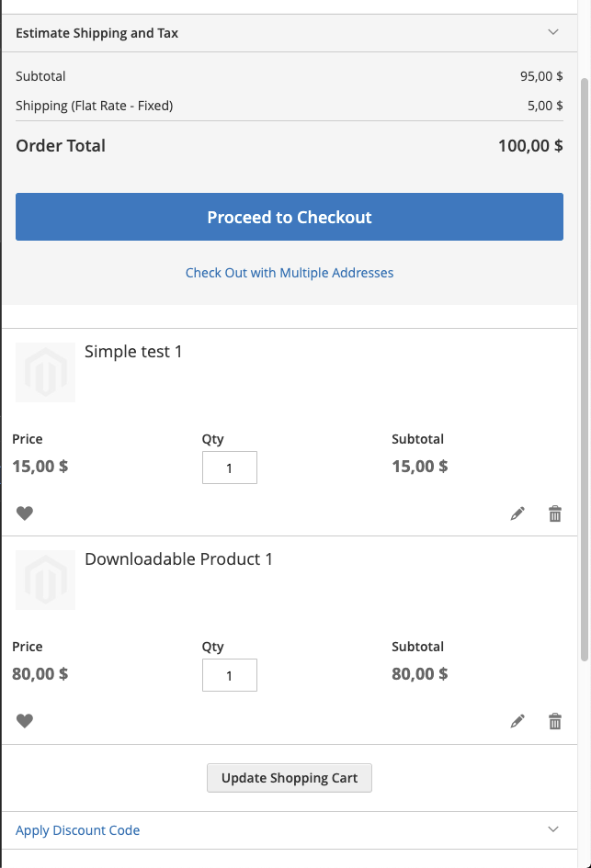Image resolution: width=591 pixels, height=868 pixels.
Task: Select the pencil edit icon for Simple test 1
Action: [x=517, y=513]
